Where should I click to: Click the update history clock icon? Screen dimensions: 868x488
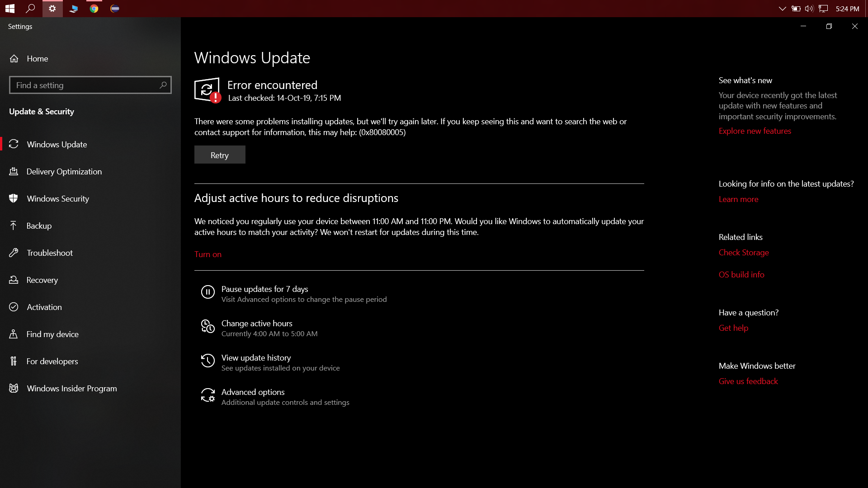point(208,361)
